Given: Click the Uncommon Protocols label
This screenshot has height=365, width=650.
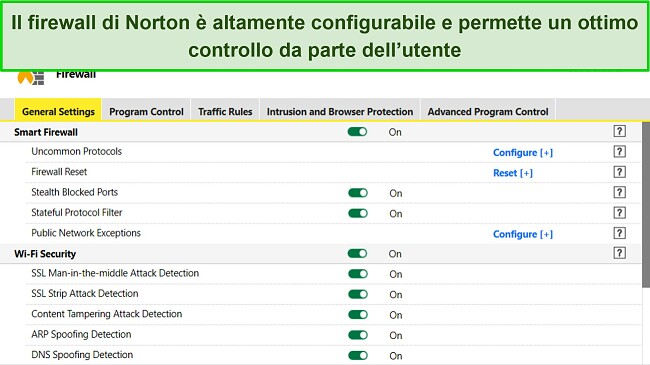Looking at the screenshot, I should pos(77,151).
